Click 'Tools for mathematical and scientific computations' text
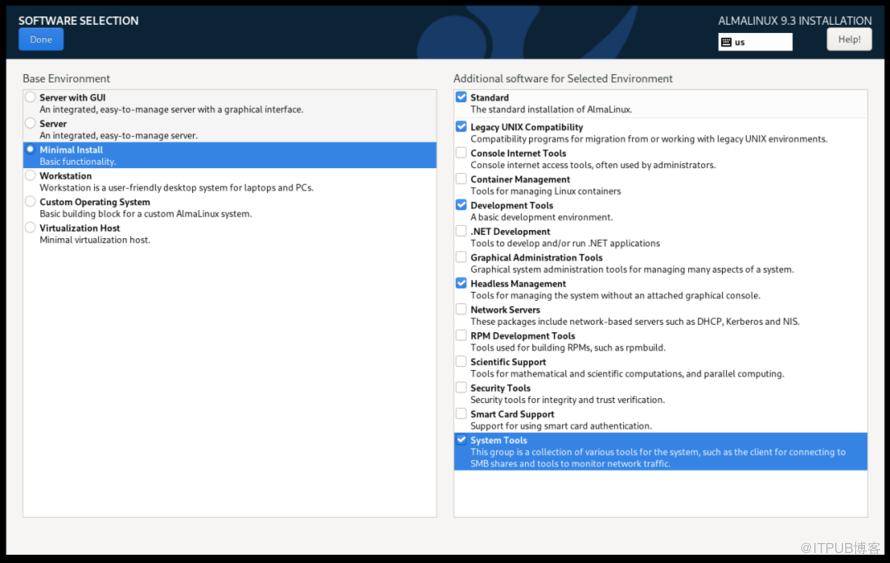 coord(627,374)
